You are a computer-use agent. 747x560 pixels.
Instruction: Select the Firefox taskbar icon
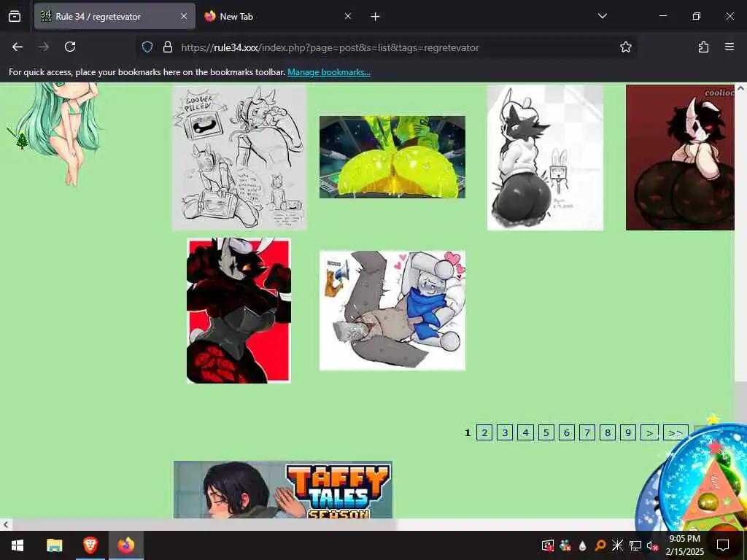click(x=126, y=545)
